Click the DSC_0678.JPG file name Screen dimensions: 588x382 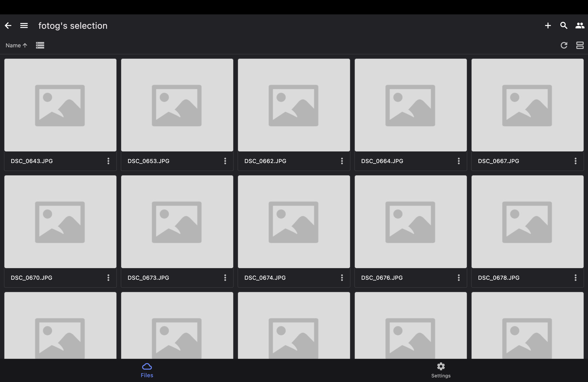[499, 278]
